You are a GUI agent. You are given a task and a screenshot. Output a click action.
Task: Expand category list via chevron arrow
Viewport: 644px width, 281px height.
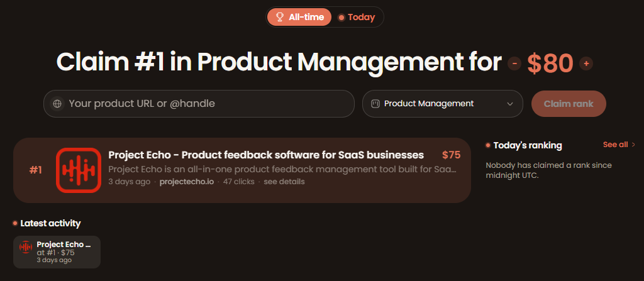click(510, 104)
